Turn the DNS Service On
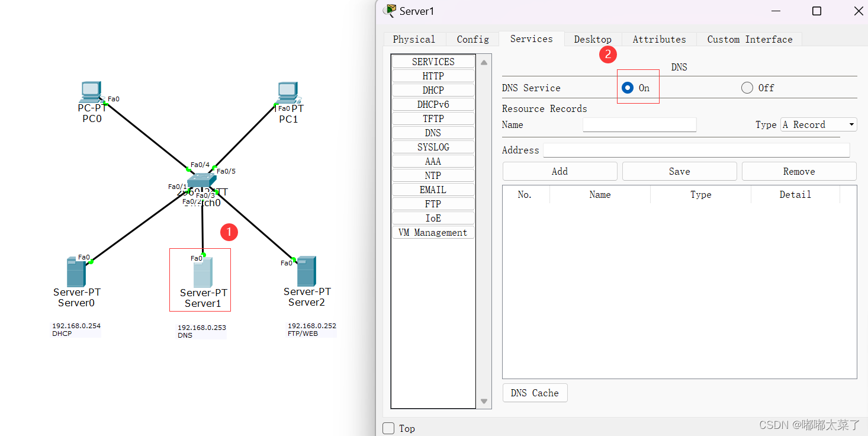The height and width of the screenshot is (436, 868). pos(628,88)
